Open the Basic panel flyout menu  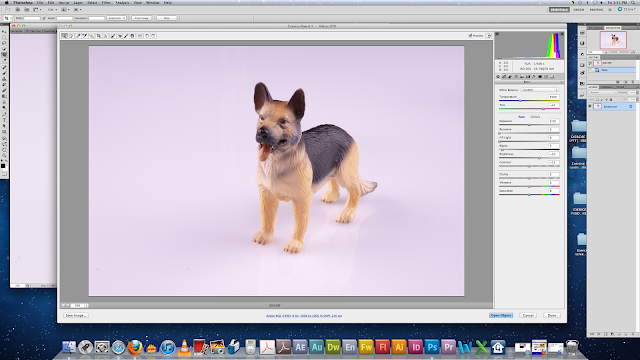[561, 82]
